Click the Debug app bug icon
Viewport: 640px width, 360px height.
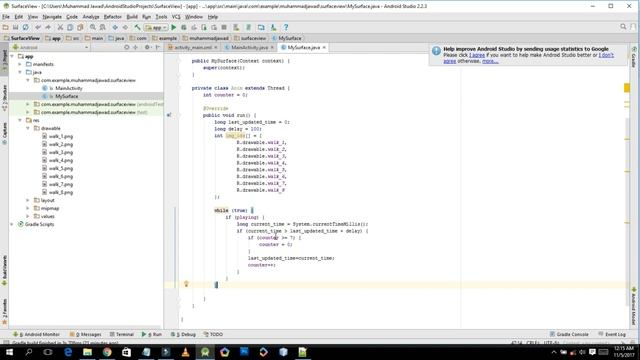pos(184,27)
